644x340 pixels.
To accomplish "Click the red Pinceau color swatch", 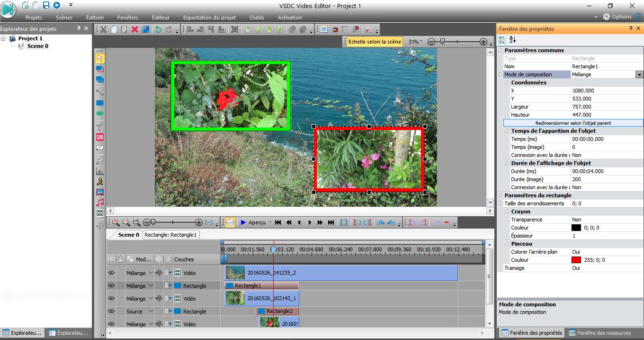I will point(576,260).
